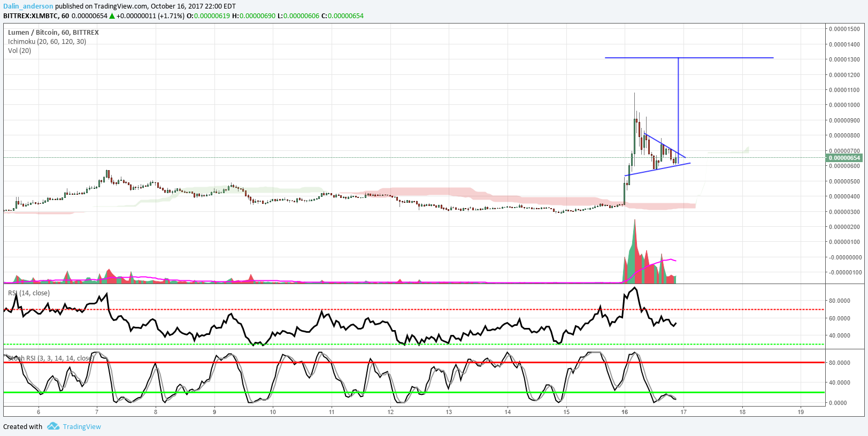Click the 60.0000 label in RSI pane
This screenshot has width=868, height=436.
pos(840,318)
